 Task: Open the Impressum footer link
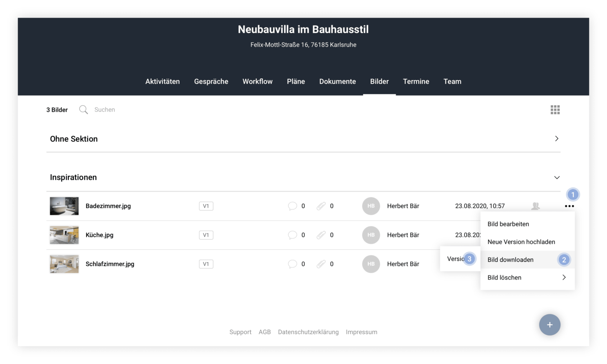[361, 332]
